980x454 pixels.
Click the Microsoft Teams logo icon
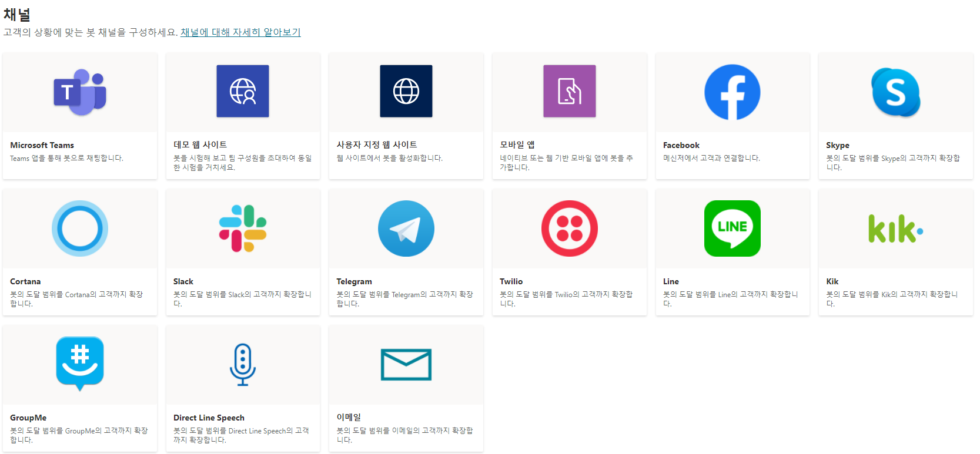80,92
